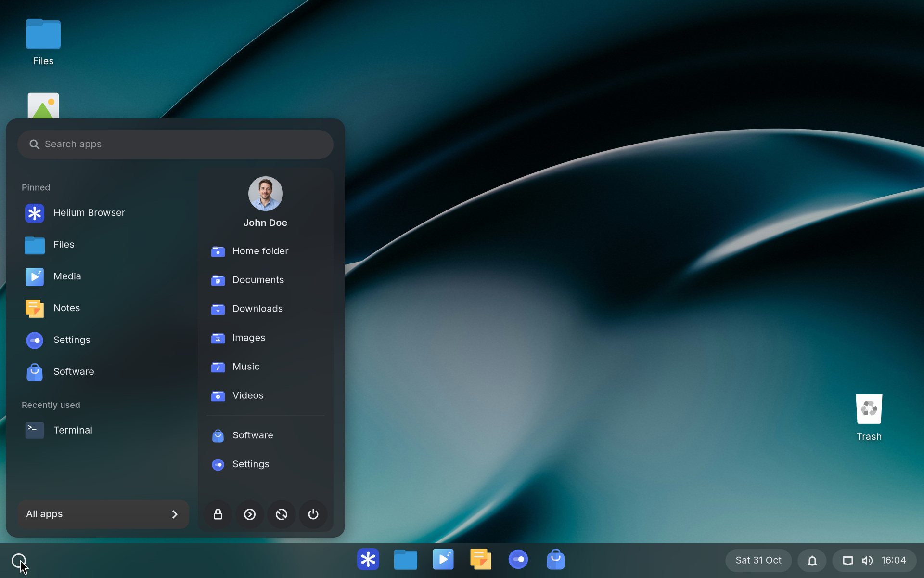The image size is (924, 578).
Task: Click the launcher button in the taskbar
Action: [19, 561]
